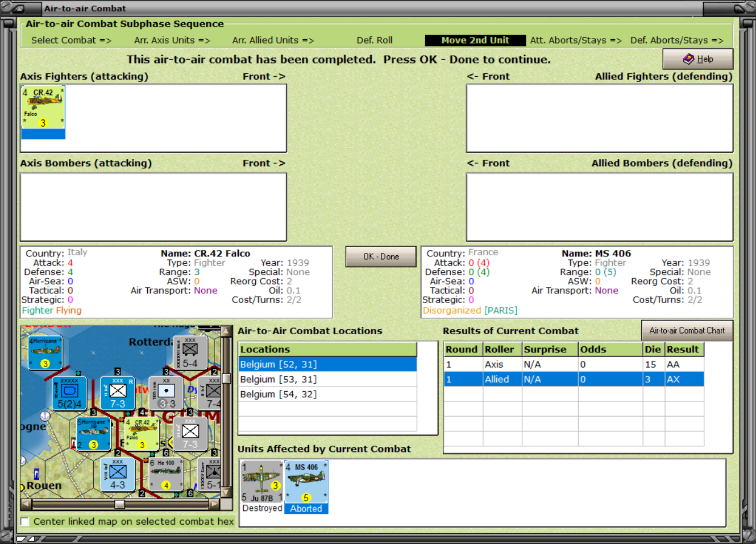The width and height of the screenshot is (756, 544).
Task: Go to Def. Roll subphase
Action: pos(375,40)
